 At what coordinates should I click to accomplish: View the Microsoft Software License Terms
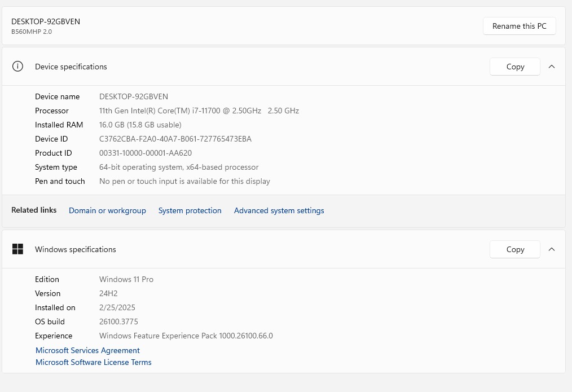tap(94, 362)
